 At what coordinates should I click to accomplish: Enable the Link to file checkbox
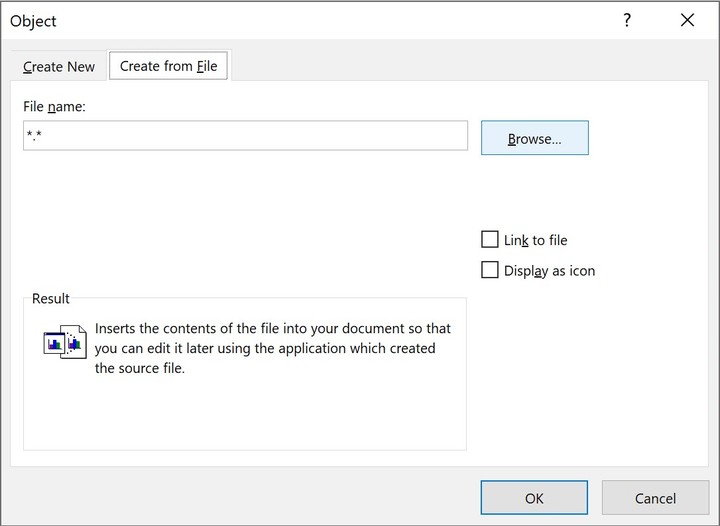[x=490, y=240]
